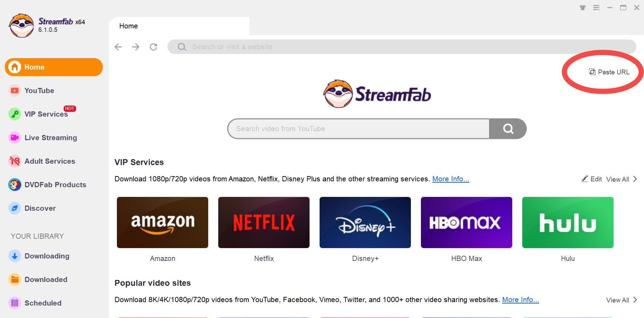Click View All for VIP Services
Screen dimensions: 644x318
(618, 179)
